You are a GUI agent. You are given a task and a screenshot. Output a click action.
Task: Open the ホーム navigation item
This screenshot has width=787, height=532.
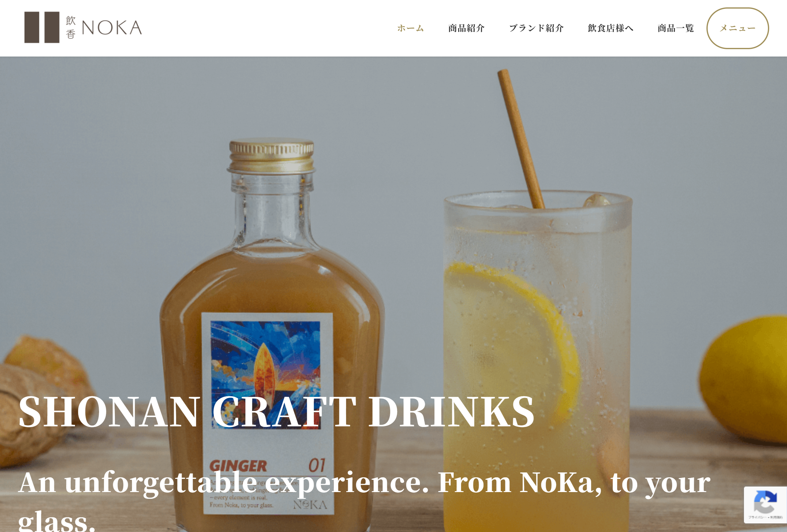click(x=410, y=28)
